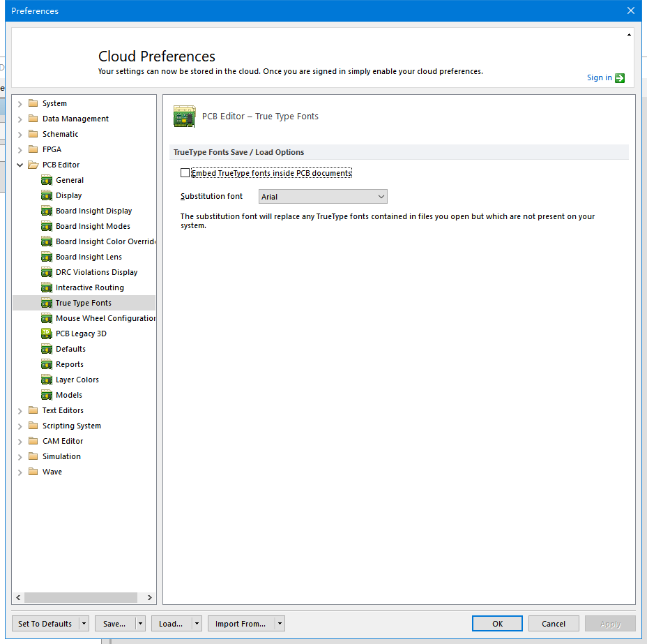This screenshot has width=647, height=644.
Task: Enable Embed TrueType fonts inside PCB documents
Action: (x=185, y=173)
